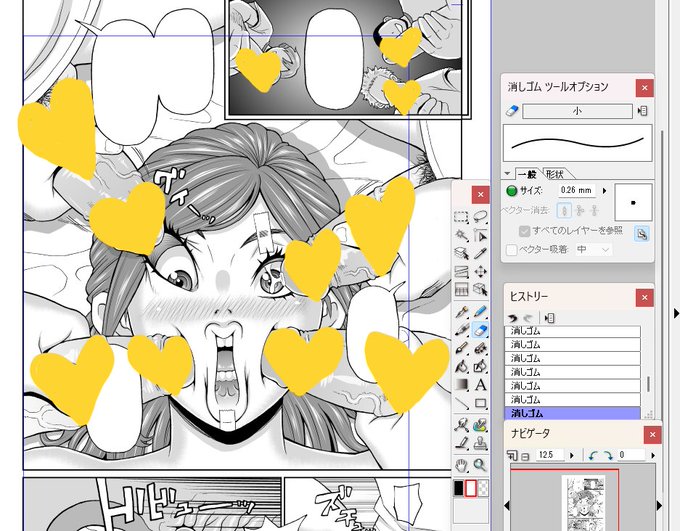Open the size slider arrow next to 0.26 mm
This screenshot has height=531, width=680.
(x=605, y=190)
